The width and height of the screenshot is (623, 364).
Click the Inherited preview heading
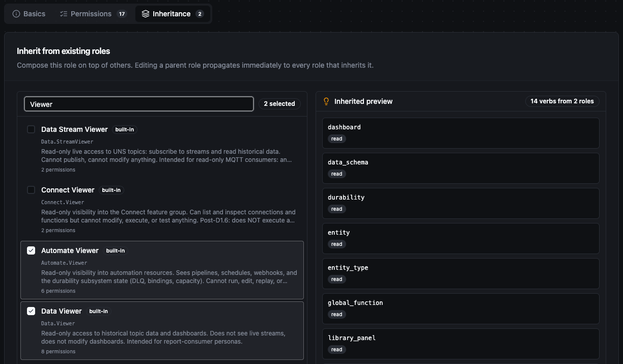[363, 101]
